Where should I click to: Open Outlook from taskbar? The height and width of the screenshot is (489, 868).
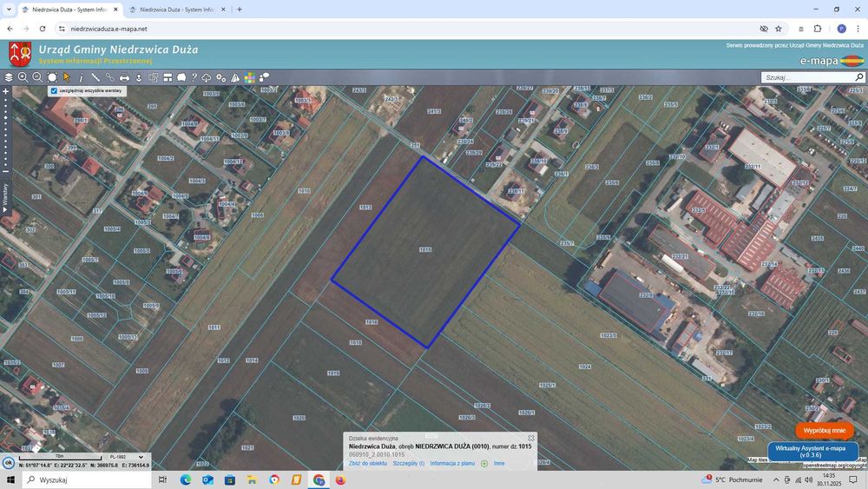[207, 479]
